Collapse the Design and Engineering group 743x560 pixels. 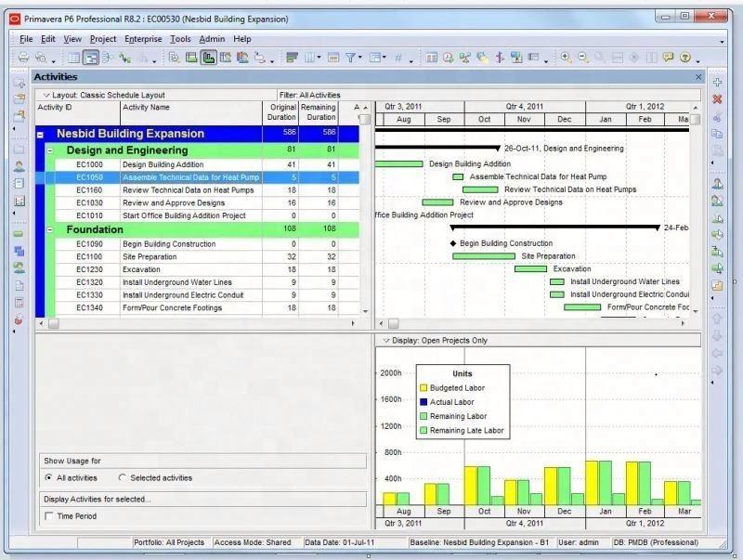tap(50, 150)
